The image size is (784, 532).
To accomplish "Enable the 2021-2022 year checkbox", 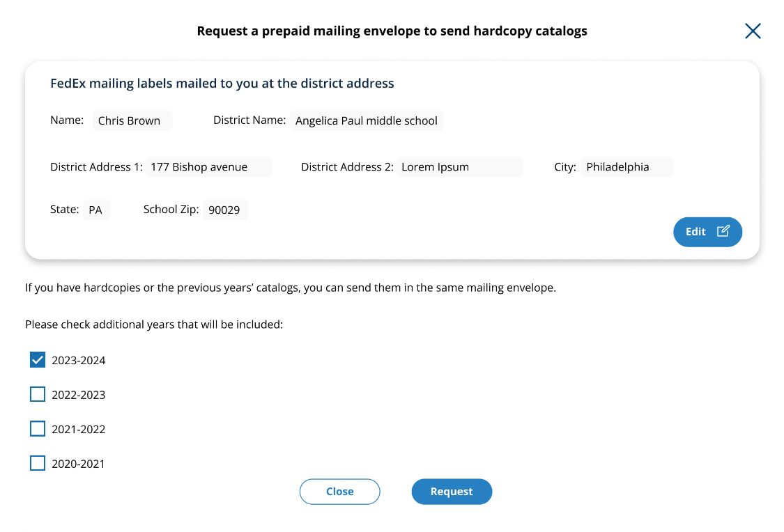I will coord(38,429).
